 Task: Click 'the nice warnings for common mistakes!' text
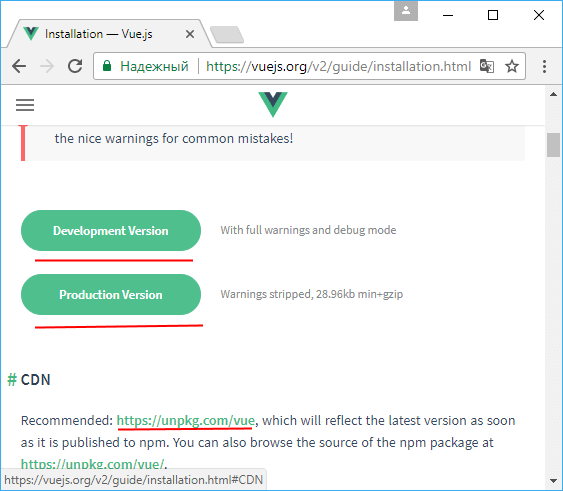click(x=174, y=139)
